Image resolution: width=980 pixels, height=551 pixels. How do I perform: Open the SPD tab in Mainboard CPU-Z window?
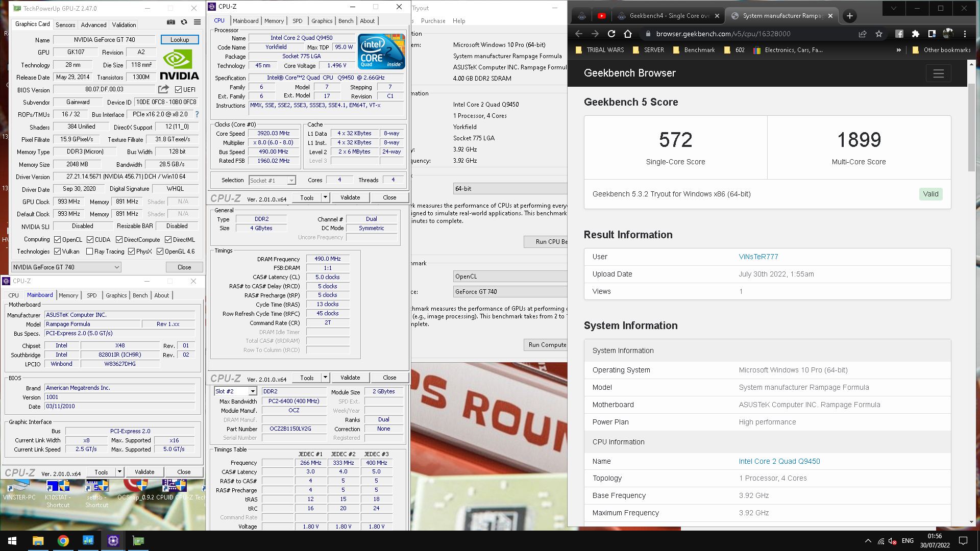(92, 295)
